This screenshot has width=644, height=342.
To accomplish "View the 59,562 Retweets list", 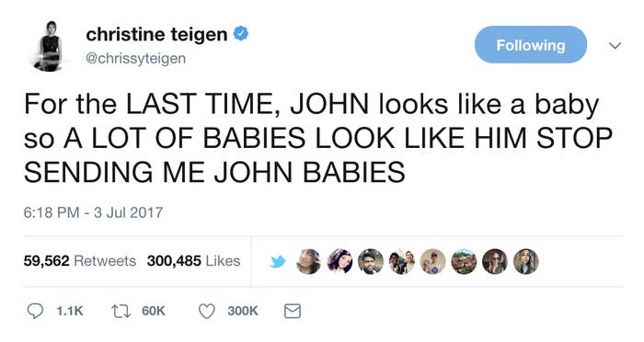I will [80, 261].
